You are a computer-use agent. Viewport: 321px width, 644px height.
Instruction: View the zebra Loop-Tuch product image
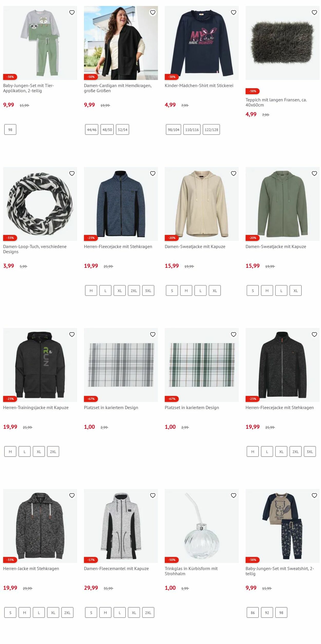[40, 204]
